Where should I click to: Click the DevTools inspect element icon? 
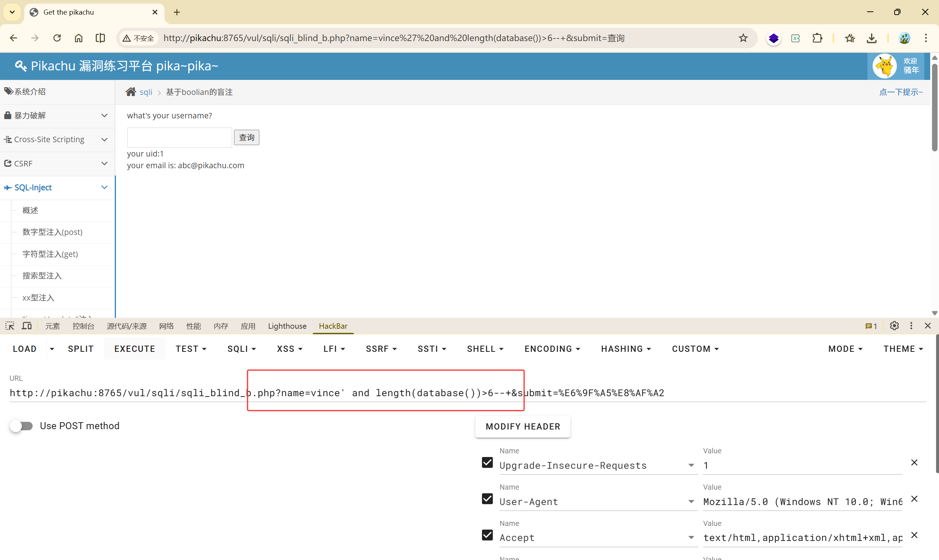click(10, 326)
